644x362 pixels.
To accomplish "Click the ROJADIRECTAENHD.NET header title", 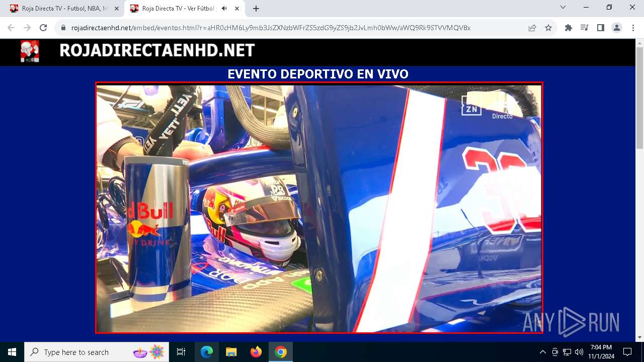I will click(x=157, y=50).
